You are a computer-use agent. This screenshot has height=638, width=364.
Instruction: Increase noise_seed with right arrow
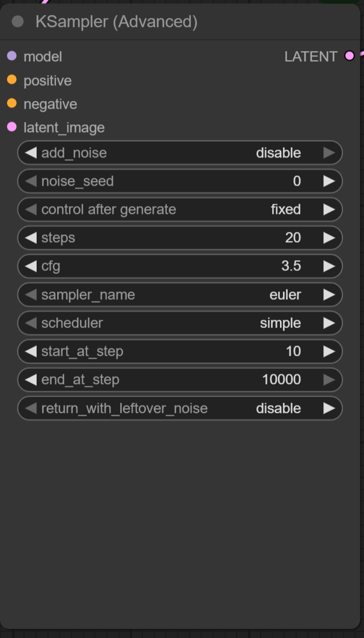(329, 181)
